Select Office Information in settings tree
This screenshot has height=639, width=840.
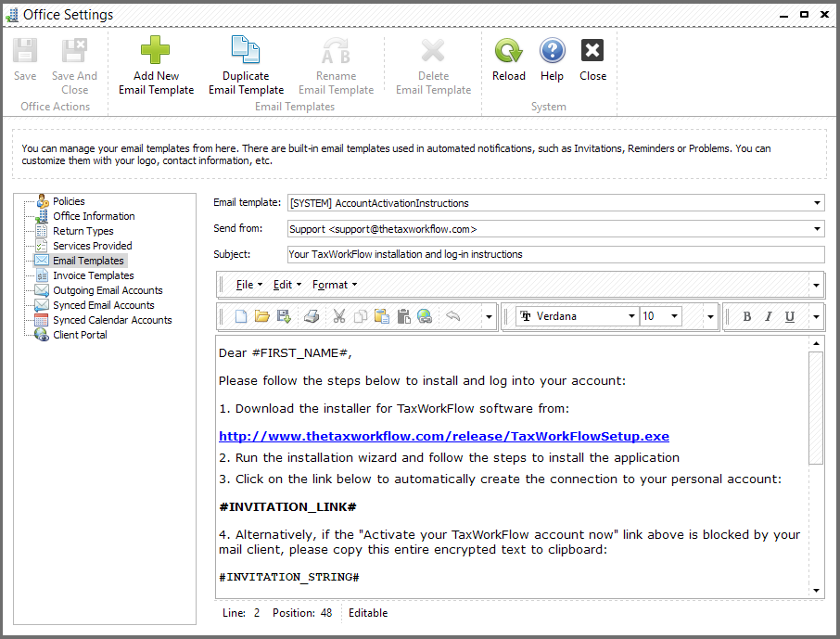(x=94, y=216)
